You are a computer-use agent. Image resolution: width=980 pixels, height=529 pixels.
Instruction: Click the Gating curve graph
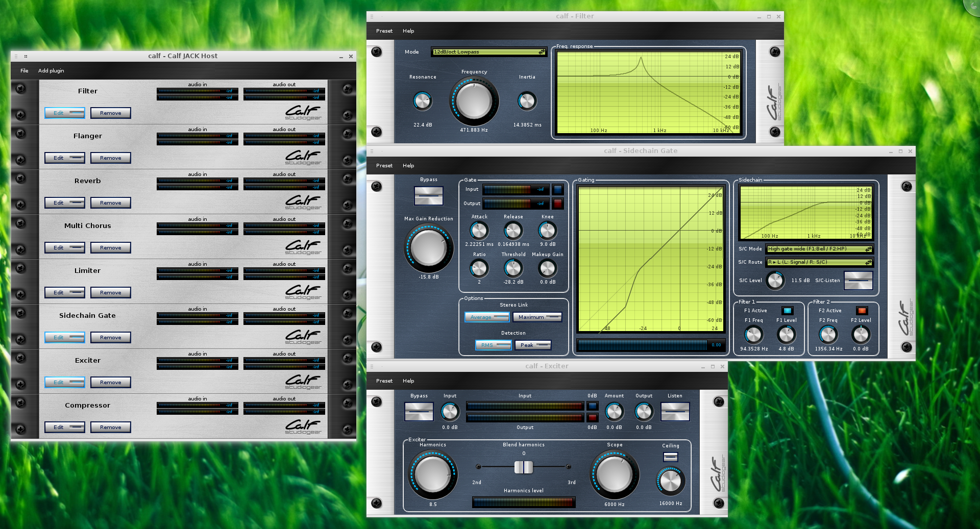coord(651,259)
